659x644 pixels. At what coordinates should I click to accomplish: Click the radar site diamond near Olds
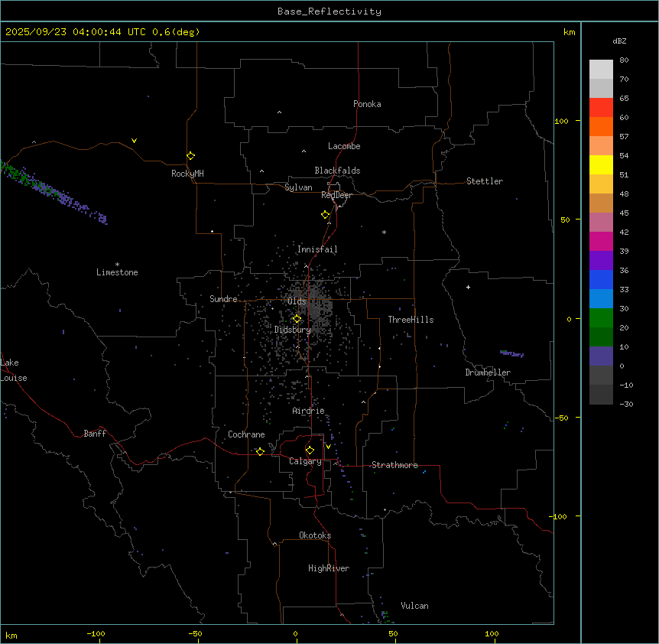pyautogui.click(x=297, y=318)
